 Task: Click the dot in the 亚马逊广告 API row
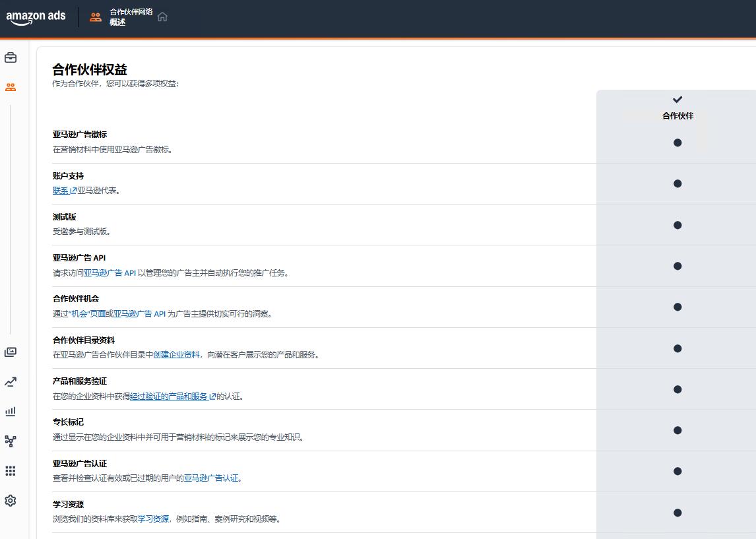click(677, 266)
